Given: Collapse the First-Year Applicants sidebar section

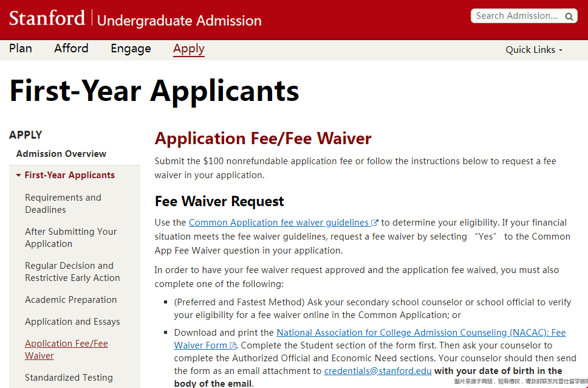Looking at the screenshot, I should (x=19, y=175).
